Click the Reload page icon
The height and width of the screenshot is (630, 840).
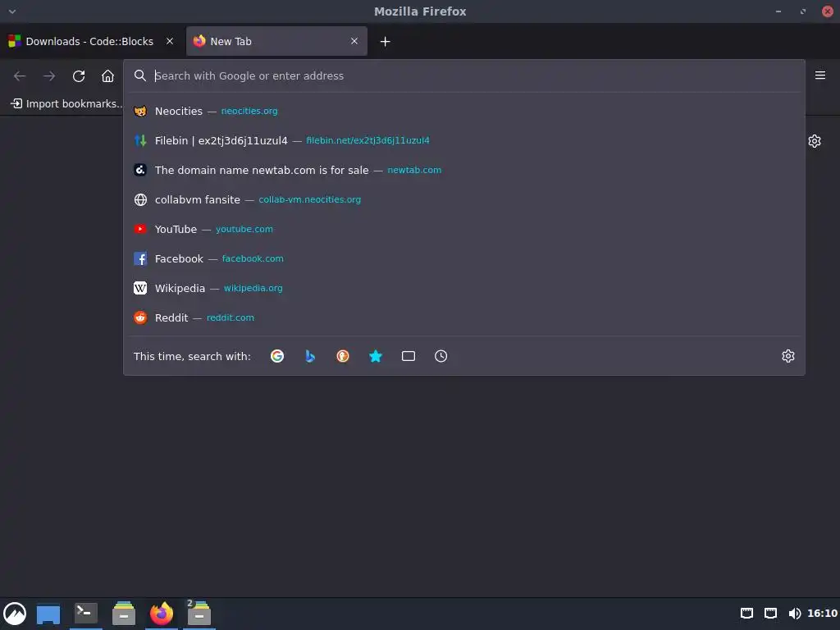pos(79,76)
